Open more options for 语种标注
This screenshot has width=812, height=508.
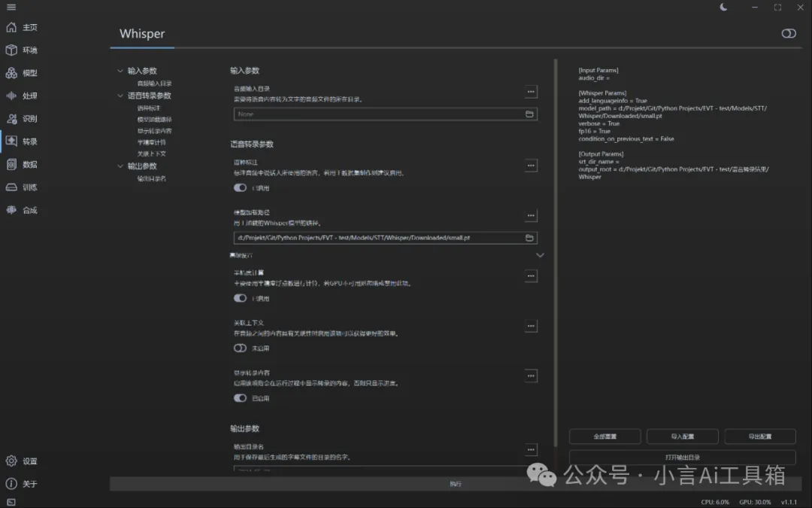(531, 166)
